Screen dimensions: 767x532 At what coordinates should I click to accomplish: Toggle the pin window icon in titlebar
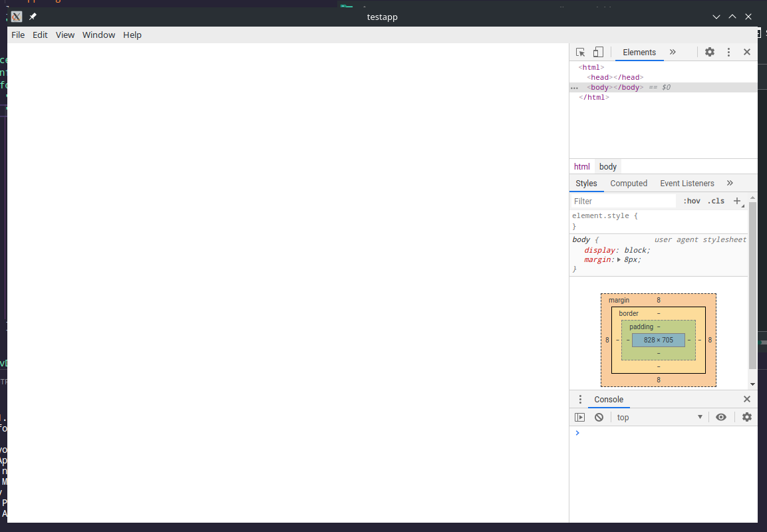[33, 17]
